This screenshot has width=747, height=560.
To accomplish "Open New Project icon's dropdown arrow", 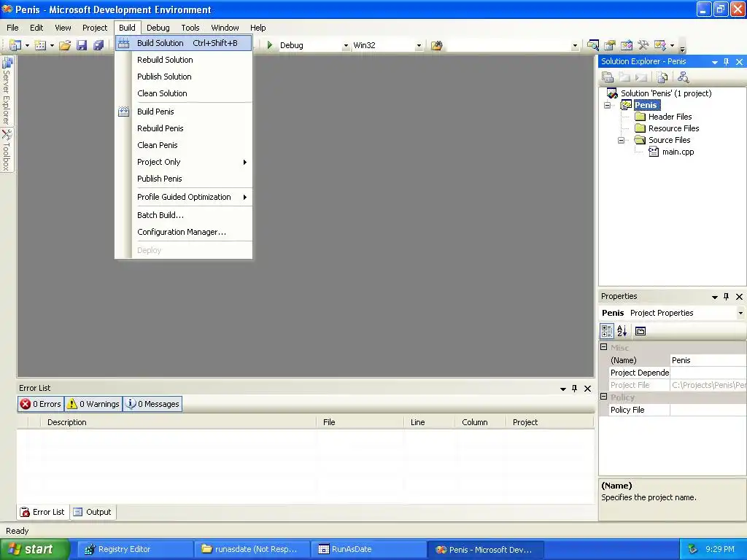I will point(27,46).
